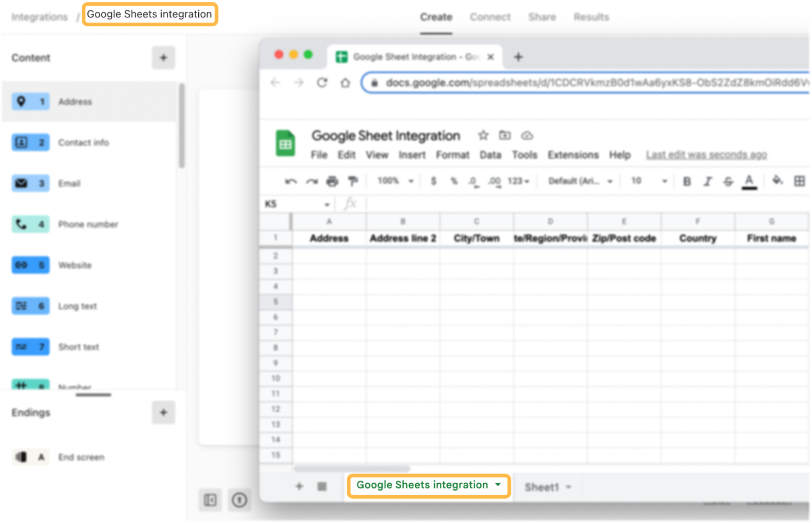Viewport: 812px width, 523px height.
Task: Open the fill color picker
Action: pos(777,180)
